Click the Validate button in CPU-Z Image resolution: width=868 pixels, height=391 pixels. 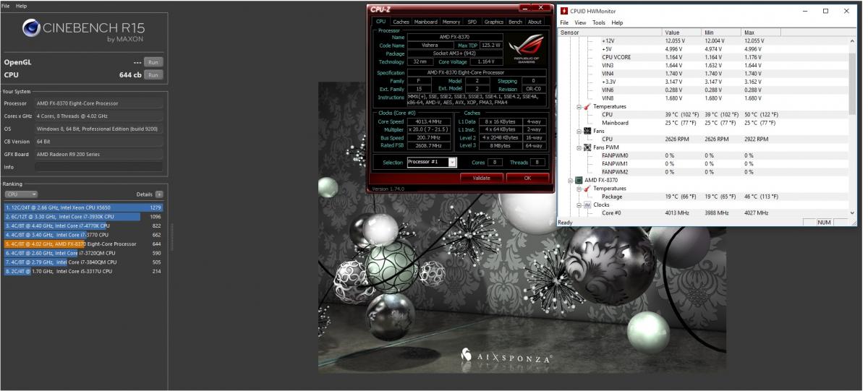click(481, 177)
